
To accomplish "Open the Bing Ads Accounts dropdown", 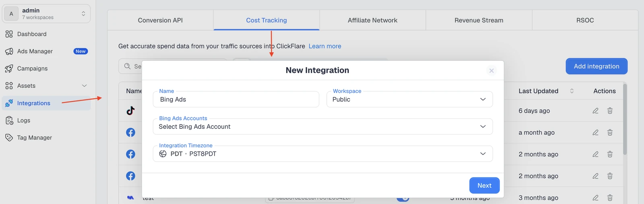I will pyautogui.click(x=323, y=126).
